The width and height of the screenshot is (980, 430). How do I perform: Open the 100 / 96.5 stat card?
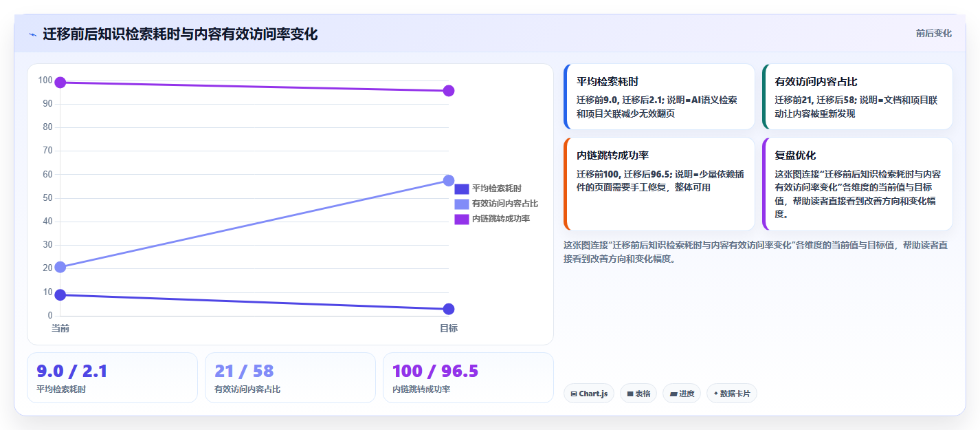point(468,378)
